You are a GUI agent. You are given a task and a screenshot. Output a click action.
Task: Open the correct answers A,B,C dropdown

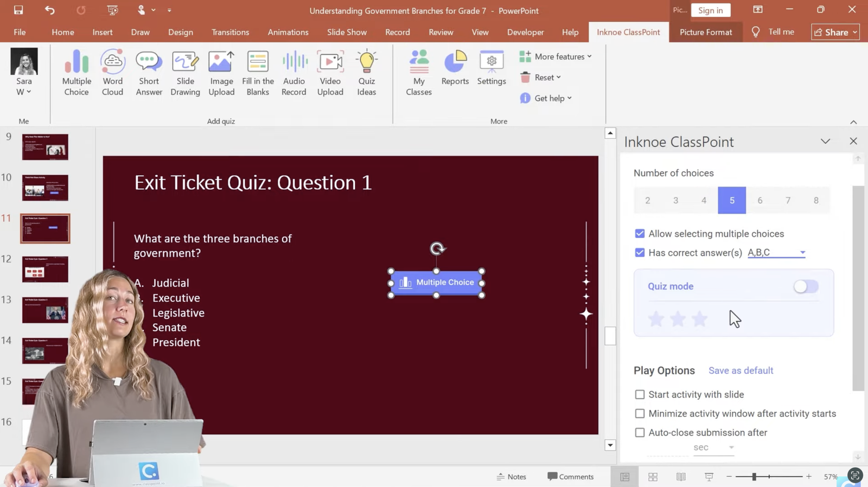(x=776, y=253)
